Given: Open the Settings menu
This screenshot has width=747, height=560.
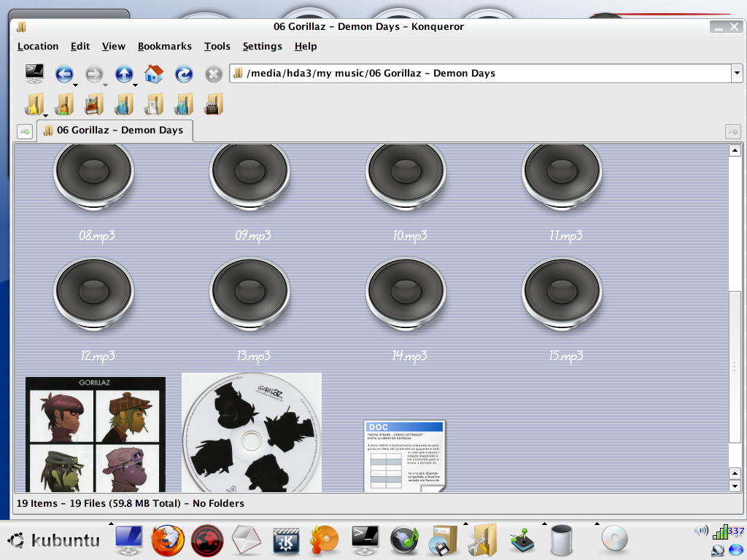Looking at the screenshot, I should click(x=263, y=46).
